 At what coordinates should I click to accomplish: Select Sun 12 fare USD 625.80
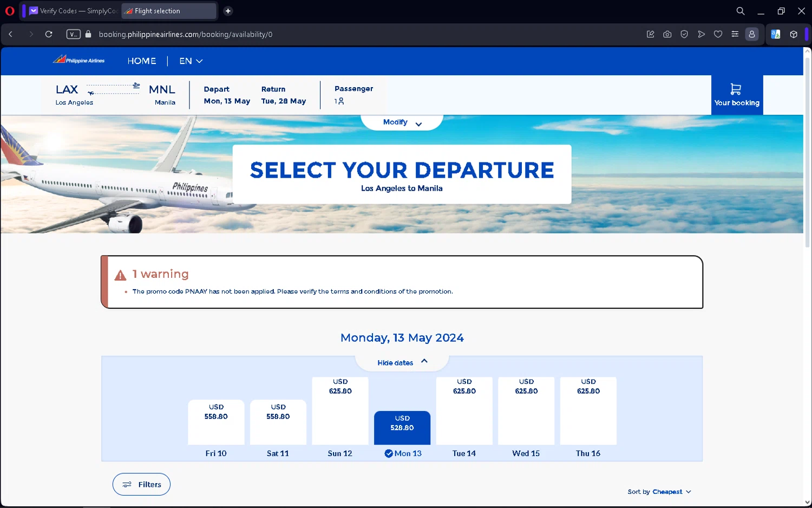[340, 411]
